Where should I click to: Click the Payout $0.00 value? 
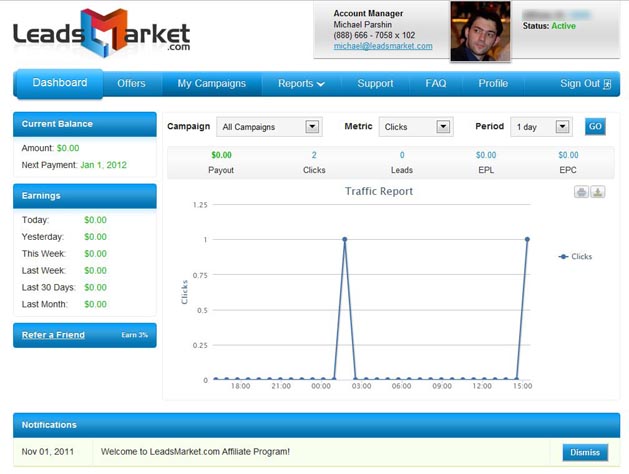click(x=221, y=155)
